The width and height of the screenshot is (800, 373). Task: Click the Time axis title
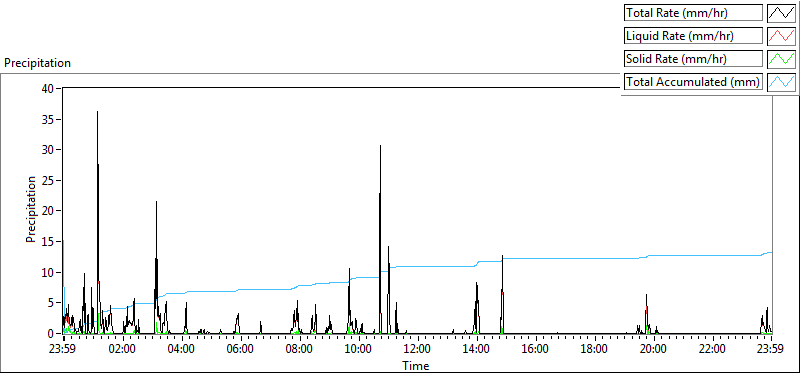coord(416,365)
